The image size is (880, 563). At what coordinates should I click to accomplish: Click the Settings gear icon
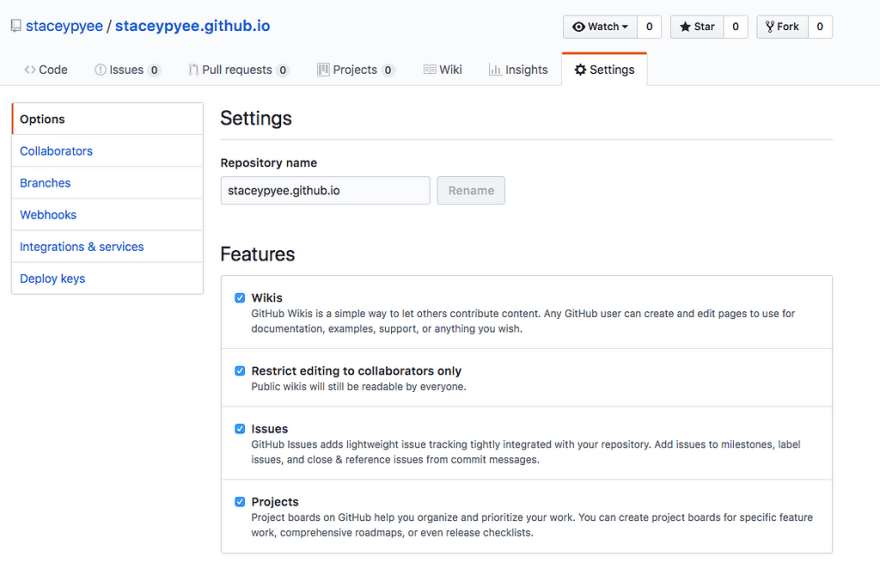(580, 70)
